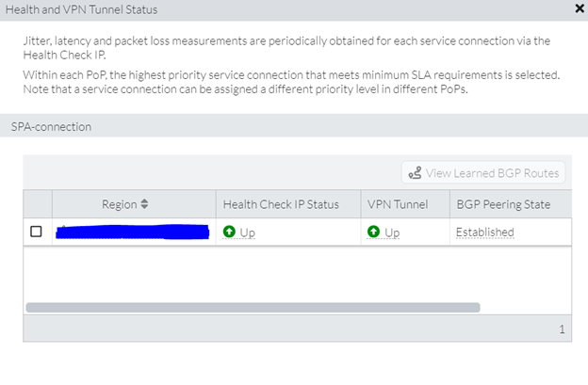588x385 pixels.
Task: Click the Region column header label
Action: tap(119, 204)
